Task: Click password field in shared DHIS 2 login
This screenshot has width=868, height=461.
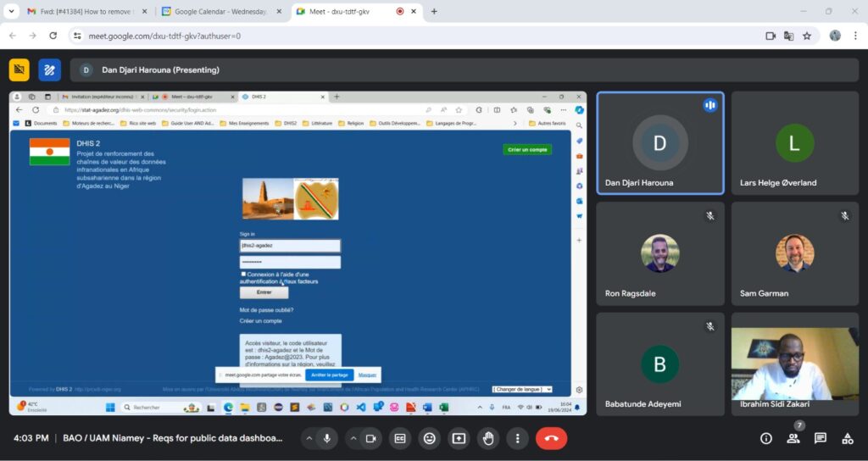Action: tap(290, 262)
